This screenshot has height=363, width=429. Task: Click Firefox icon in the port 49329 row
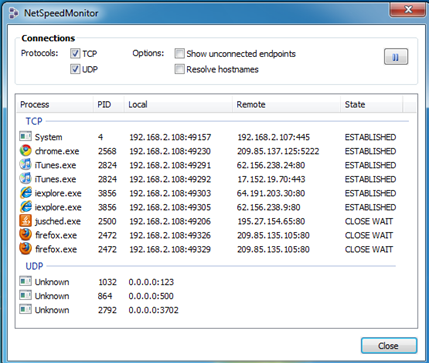click(x=25, y=249)
